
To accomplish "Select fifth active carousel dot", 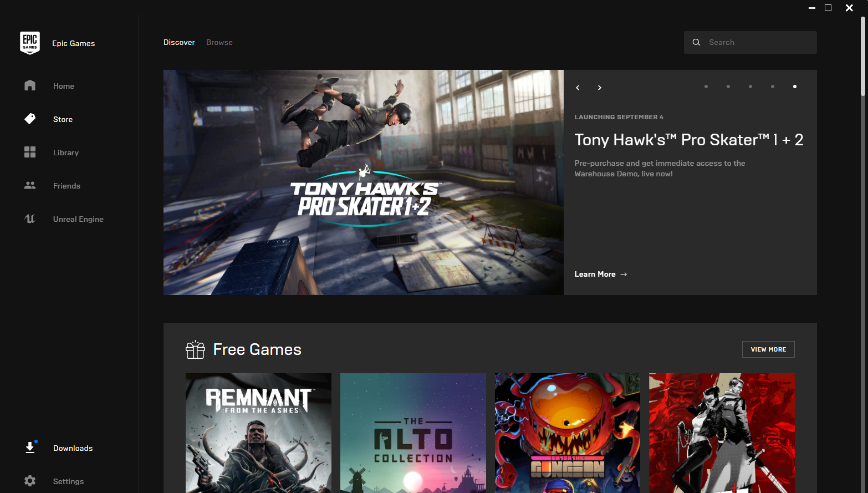I will 795,87.
